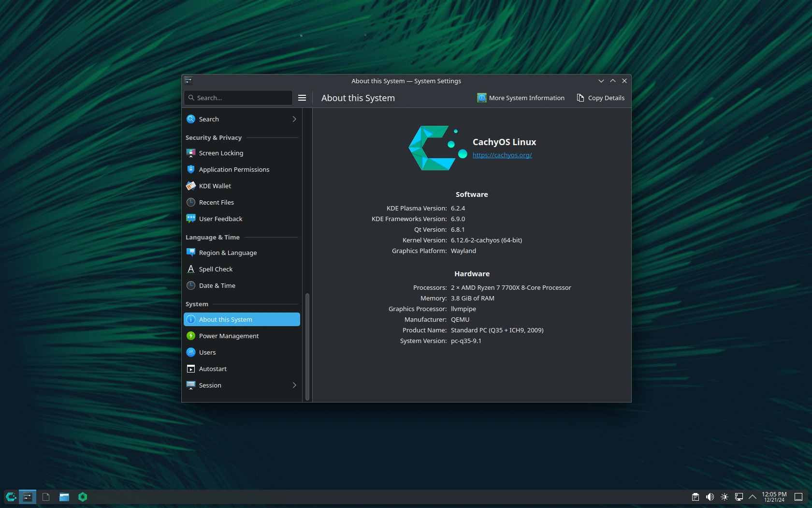Click the Search magnifier icon in sidebar list
This screenshot has width=812, height=508.
click(191, 119)
